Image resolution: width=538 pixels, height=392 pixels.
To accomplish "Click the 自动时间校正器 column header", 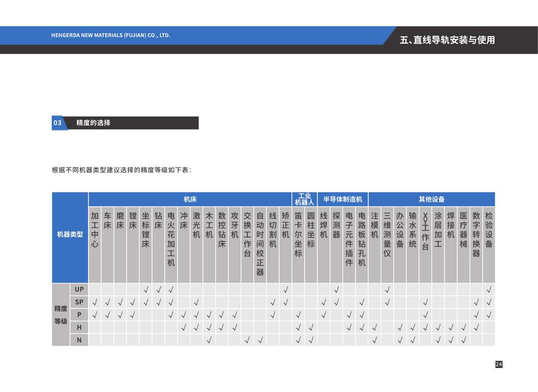I will pyautogui.click(x=260, y=243).
